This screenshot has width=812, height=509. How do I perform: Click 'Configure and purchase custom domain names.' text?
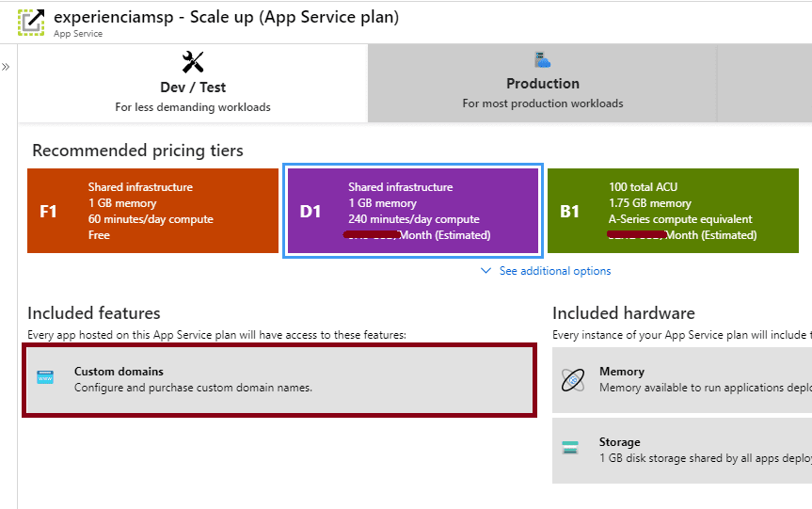[193, 388]
